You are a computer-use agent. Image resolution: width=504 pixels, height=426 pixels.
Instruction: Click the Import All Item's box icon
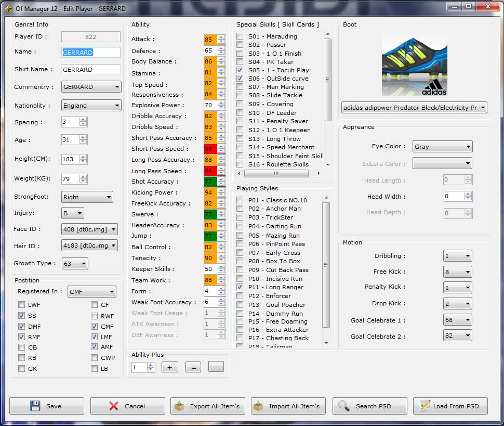pyautogui.click(x=259, y=406)
